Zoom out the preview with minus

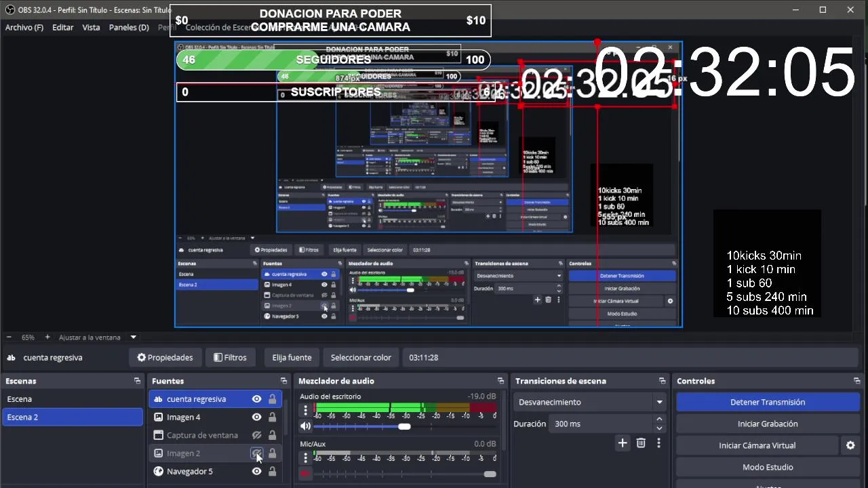click(9, 337)
